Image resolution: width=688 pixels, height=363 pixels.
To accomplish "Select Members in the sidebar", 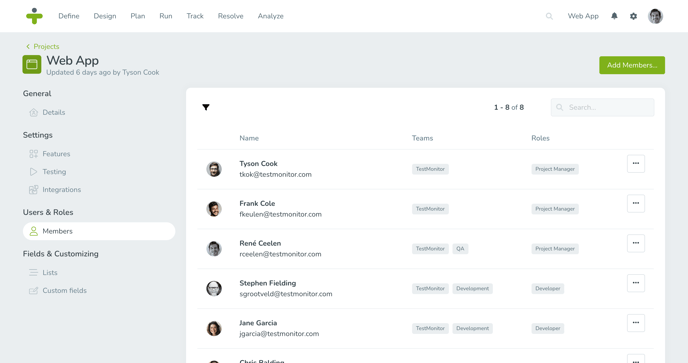I will click(99, 231).
